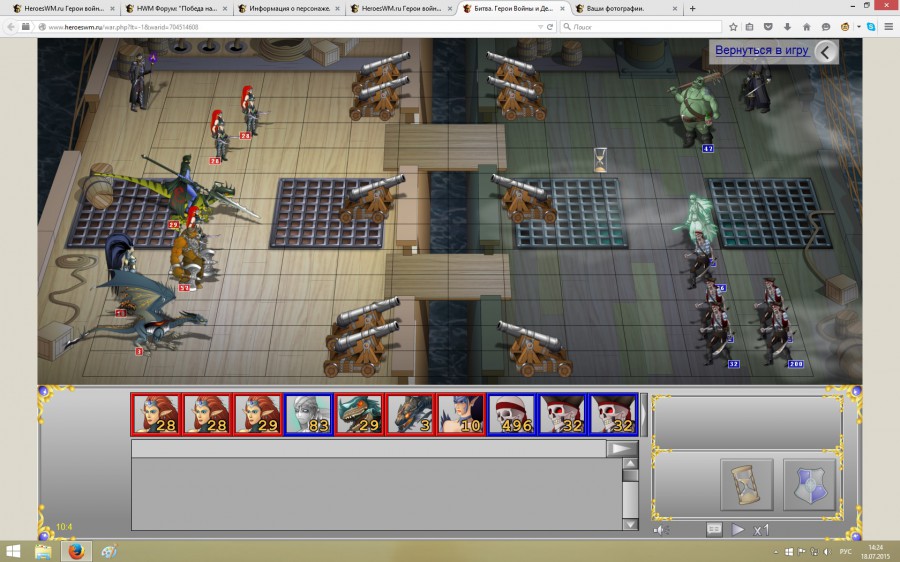Select the ghost portrait showing 83
The width and height of the screenshot is (900, 562).
tap(308, 414)
